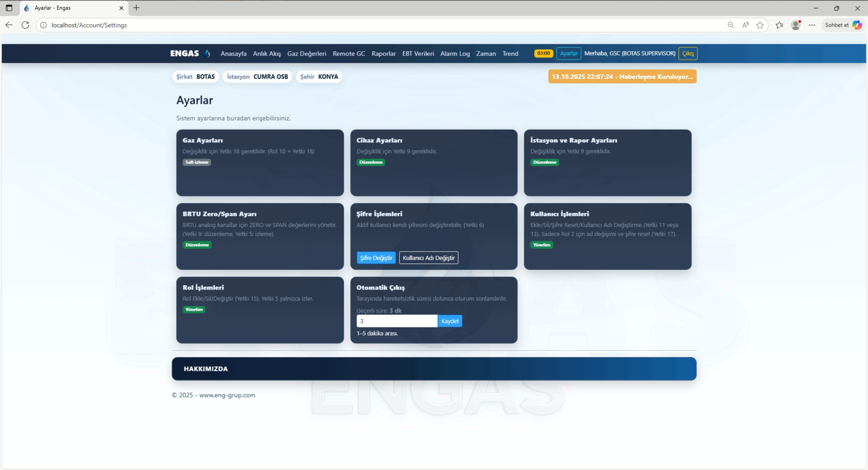
Task: Save auto-logout duration with Kaydet
Action: point(450,321)
